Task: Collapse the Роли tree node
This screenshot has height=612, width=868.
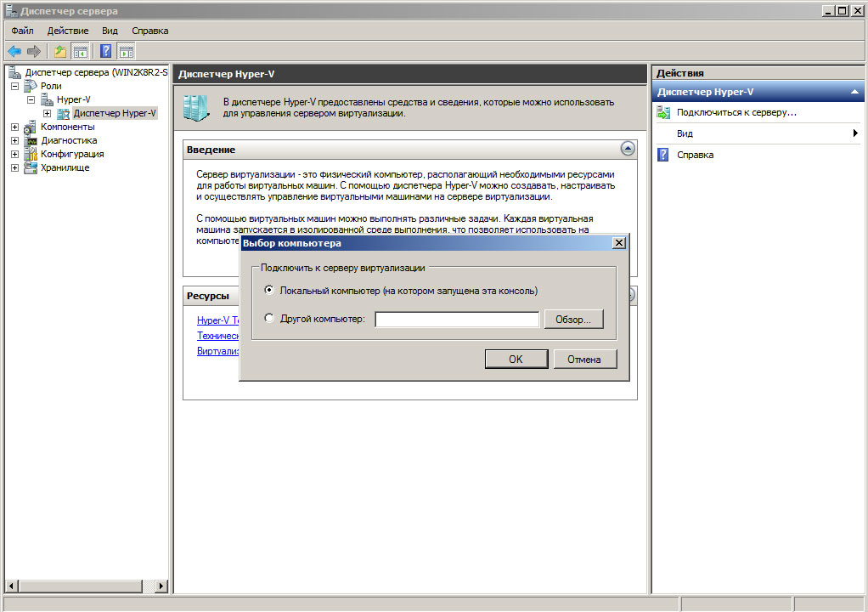Action: point(15,86)
